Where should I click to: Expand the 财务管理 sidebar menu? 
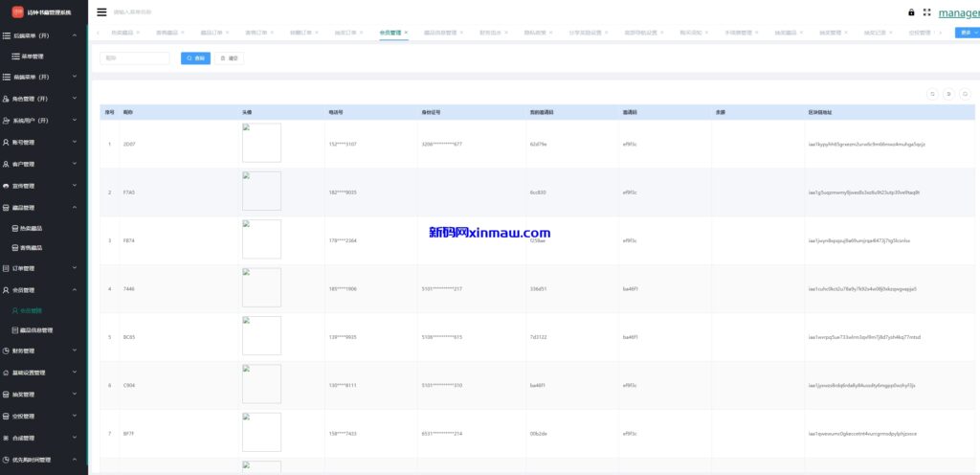pos(44,351)
